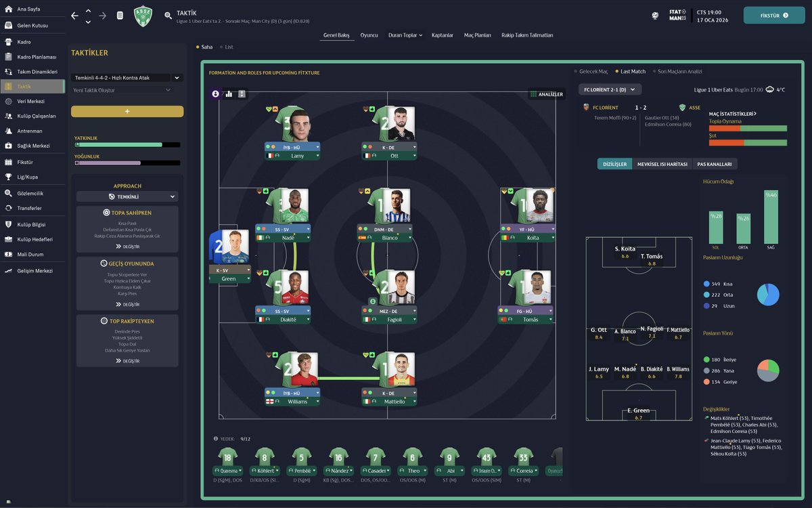Screen dimensions: 812x508
Task: Open Analizler grid button on pitch
Action: point(547,94)
